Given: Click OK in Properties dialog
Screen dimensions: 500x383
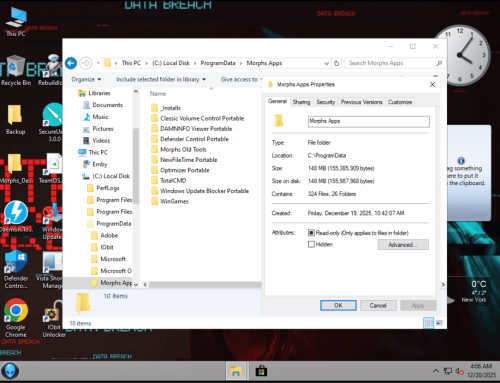Looking at the screenshot, I should (x=338, y=305).
